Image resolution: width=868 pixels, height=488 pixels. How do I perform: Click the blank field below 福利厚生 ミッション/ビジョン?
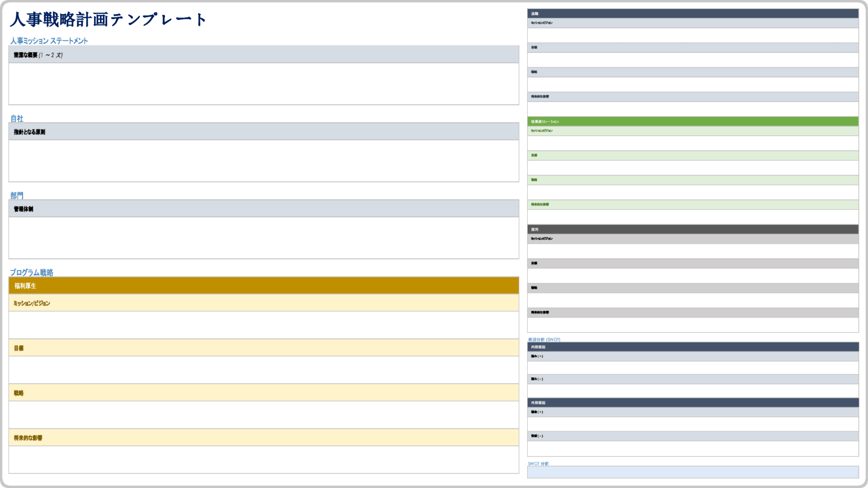coord(264,325)
